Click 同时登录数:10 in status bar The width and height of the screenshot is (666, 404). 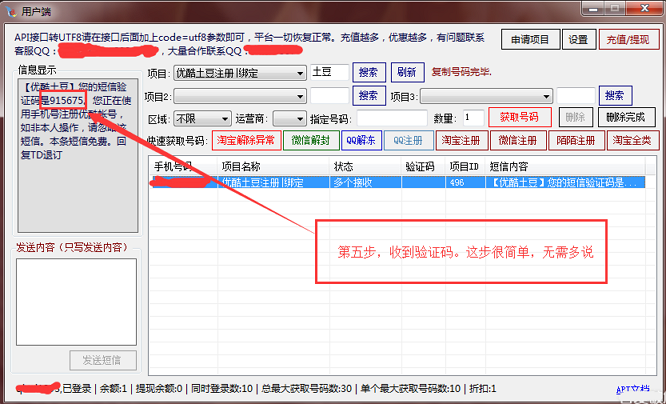click(222, 389)
